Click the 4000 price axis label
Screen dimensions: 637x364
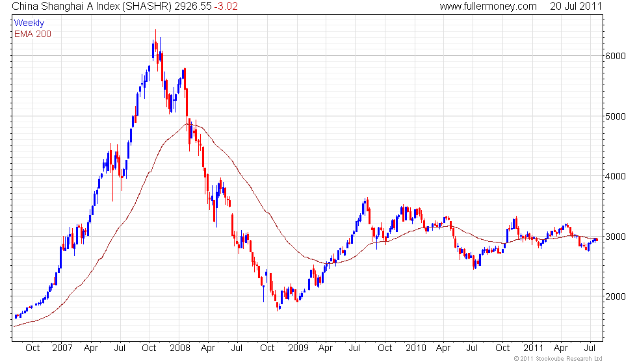(x=616, y=176)
